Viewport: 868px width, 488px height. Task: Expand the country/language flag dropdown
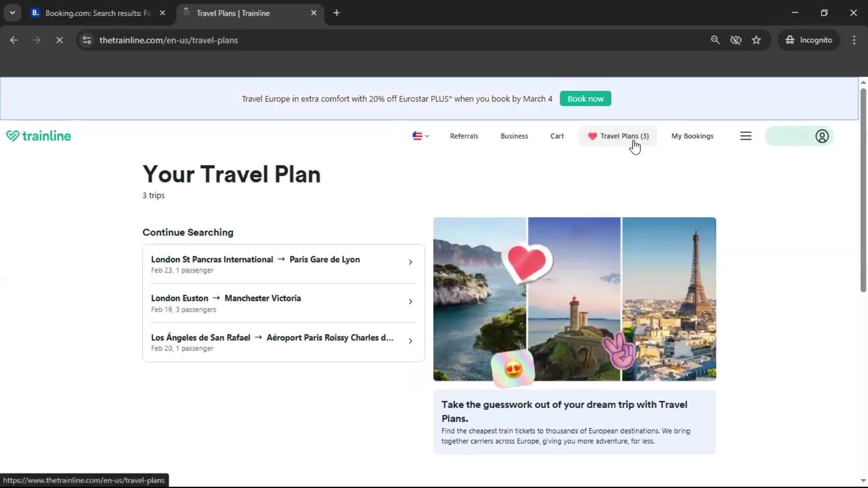420,136
